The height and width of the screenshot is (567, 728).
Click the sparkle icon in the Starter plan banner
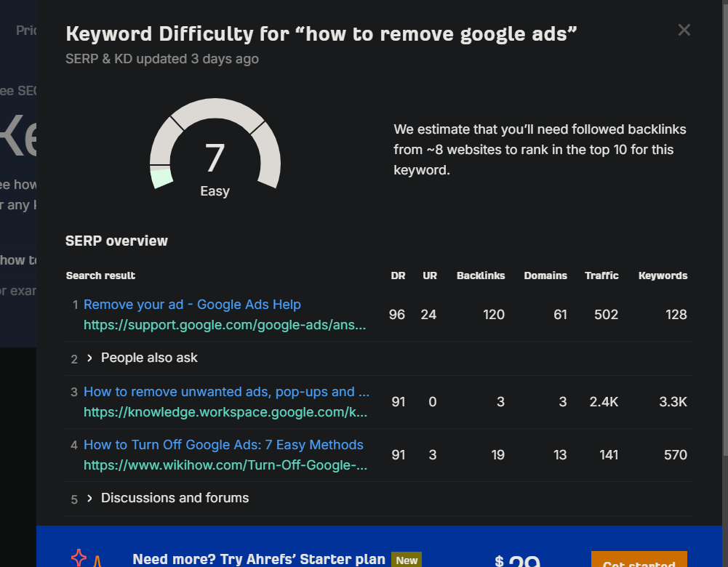(x=79, y=558)
